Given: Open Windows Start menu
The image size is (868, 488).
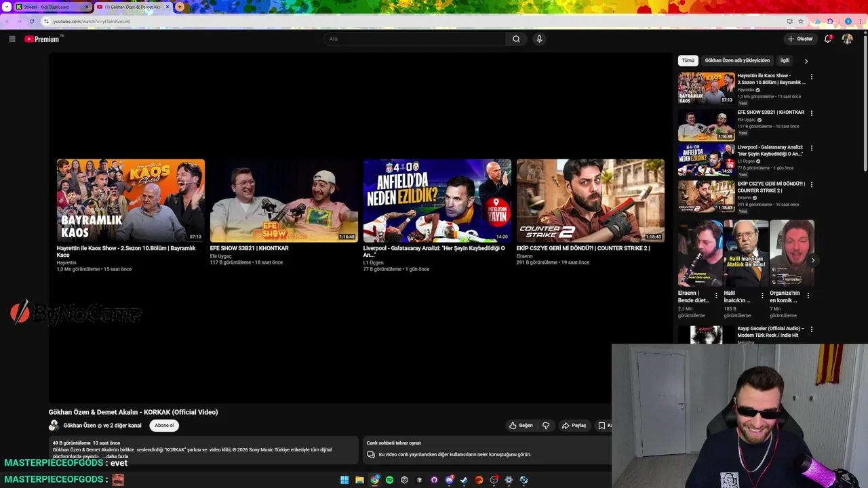Looking at the screenshot, I should 344,480.
